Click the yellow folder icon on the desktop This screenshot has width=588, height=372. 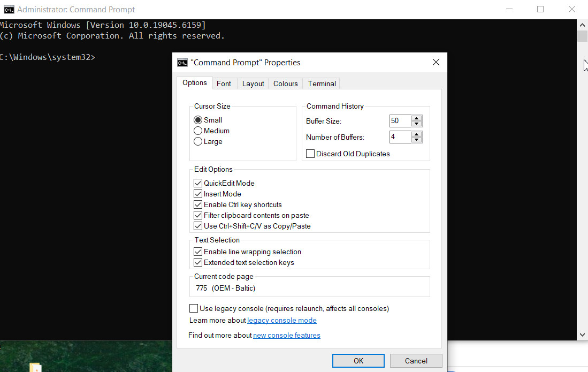pyautogui.click(x=36, y=368)
